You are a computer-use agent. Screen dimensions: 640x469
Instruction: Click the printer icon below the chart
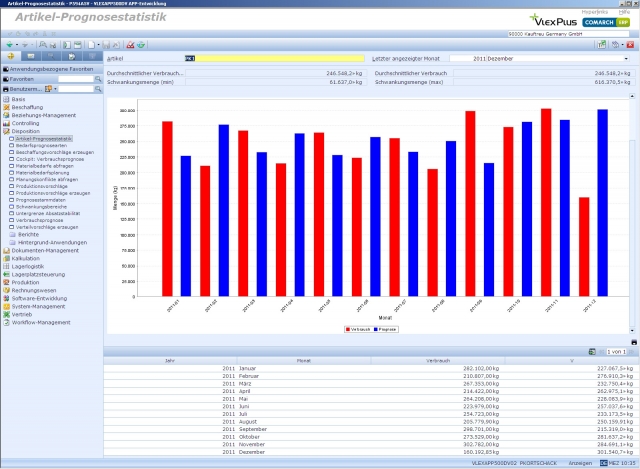[633, 342]
